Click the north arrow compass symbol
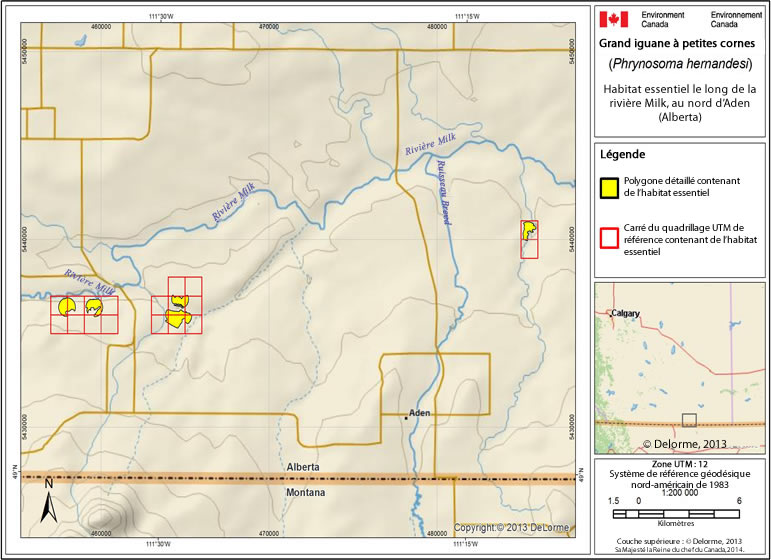Screen dimensions: 771x560 click(x=49, y=500)
